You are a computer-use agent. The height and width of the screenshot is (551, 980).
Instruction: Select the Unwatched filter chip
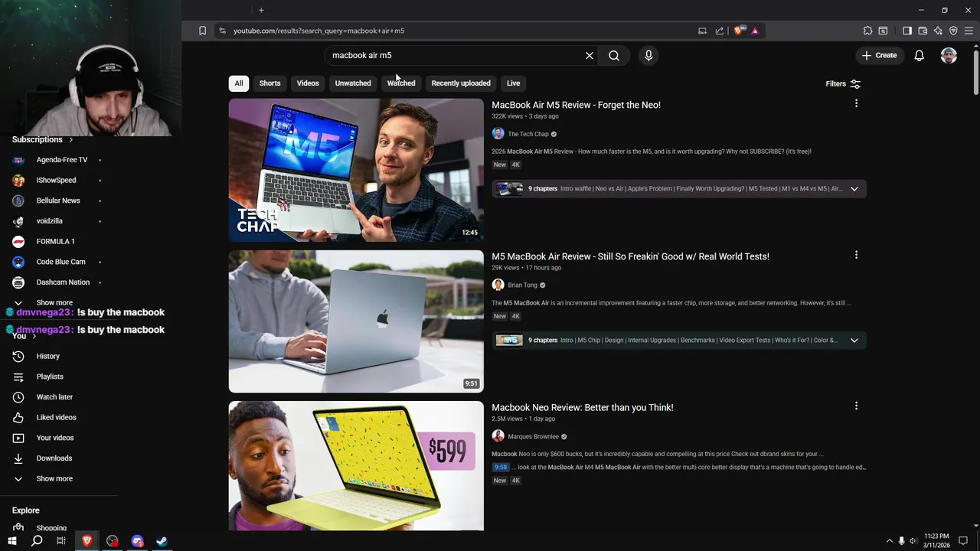click(353, 83)
